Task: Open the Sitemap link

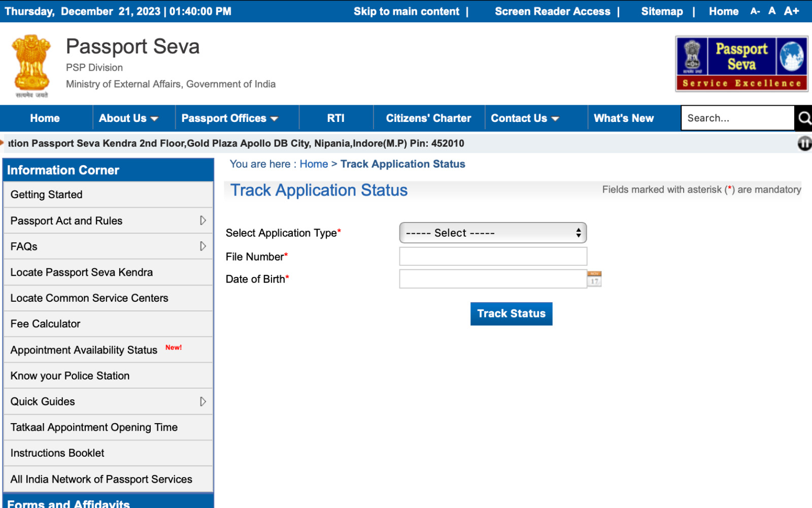Action: [661, 11]
